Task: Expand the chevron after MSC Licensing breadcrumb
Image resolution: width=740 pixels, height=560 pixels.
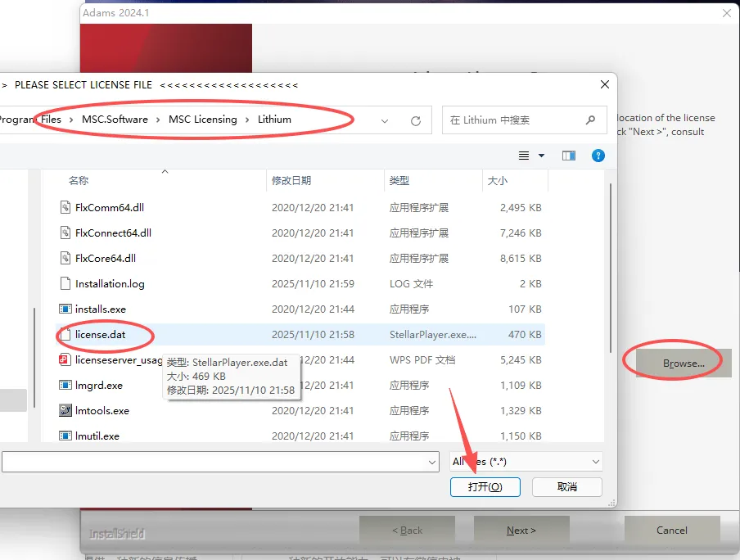Action: (x=247, y=120)
